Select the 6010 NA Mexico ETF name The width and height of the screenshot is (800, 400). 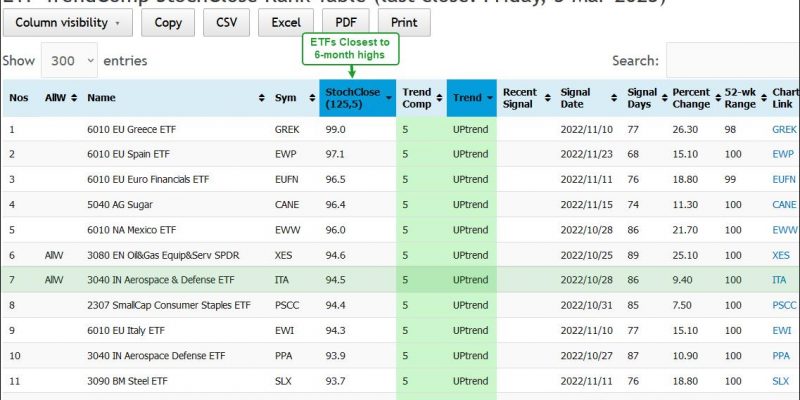pyautogui.click(x=131, y=230)
